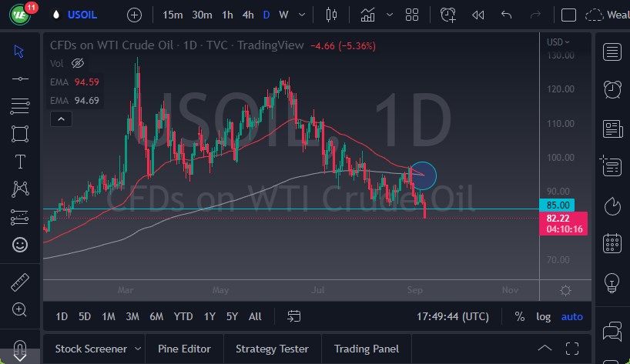The image size is (630, 364).
Task: Set date range to YTD
Action: (183, 316)
